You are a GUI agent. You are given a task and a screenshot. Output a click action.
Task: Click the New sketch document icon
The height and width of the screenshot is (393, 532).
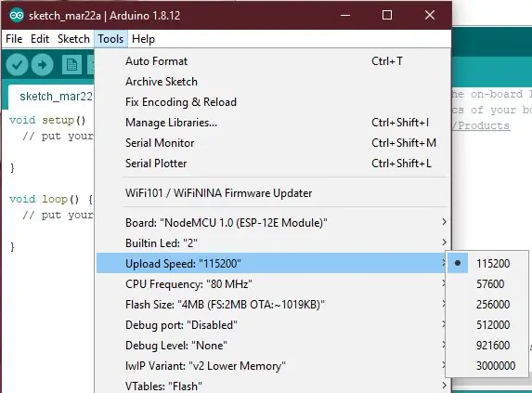[x=71, y=64]
